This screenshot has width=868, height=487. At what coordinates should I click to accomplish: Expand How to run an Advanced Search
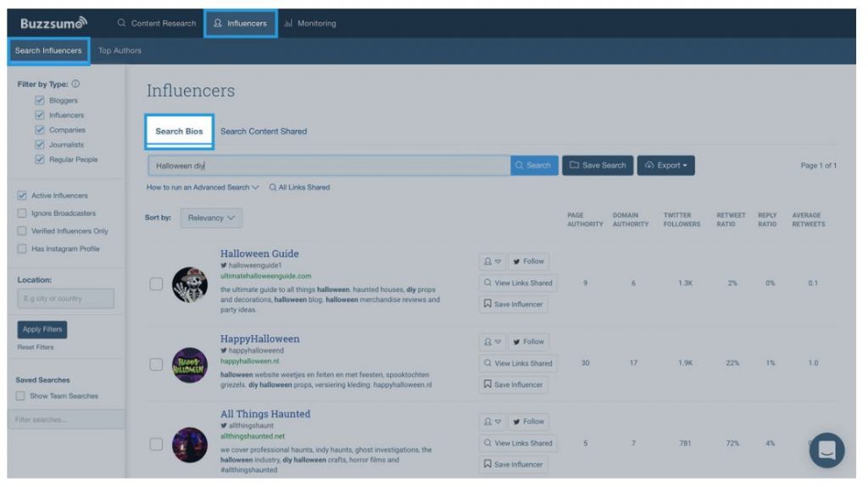(x=203, y=188)
